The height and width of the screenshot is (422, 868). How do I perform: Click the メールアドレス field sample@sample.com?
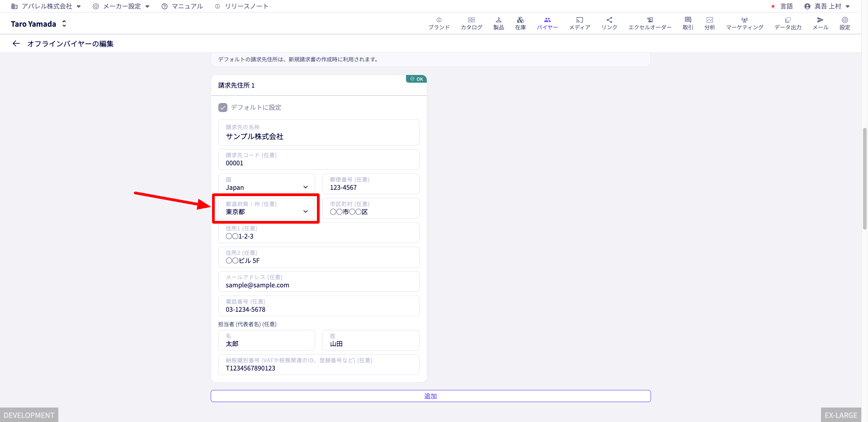319,281
